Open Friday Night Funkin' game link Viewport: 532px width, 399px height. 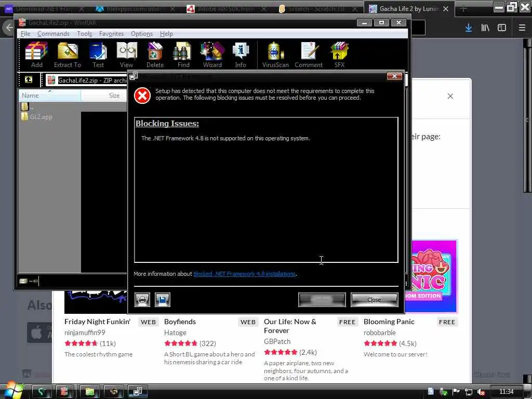[97, 322]
